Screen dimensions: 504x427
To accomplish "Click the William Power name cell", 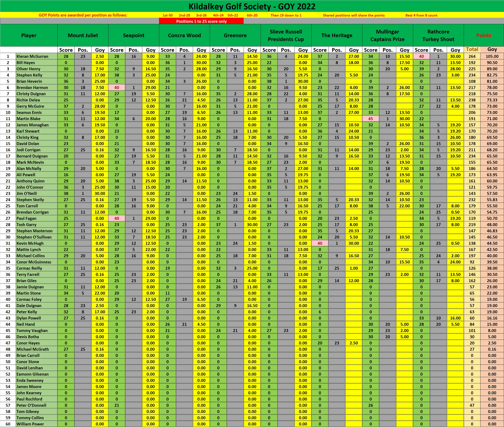I will tap(37, 424).
